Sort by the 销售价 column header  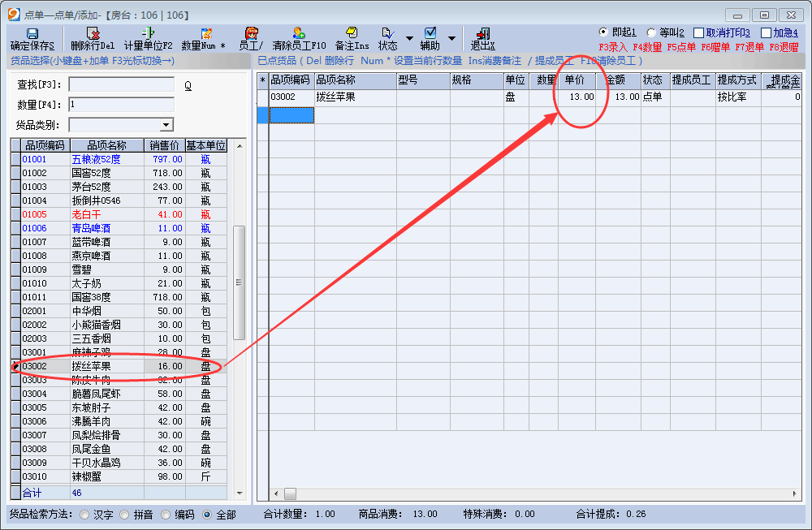tap(165, 145)
